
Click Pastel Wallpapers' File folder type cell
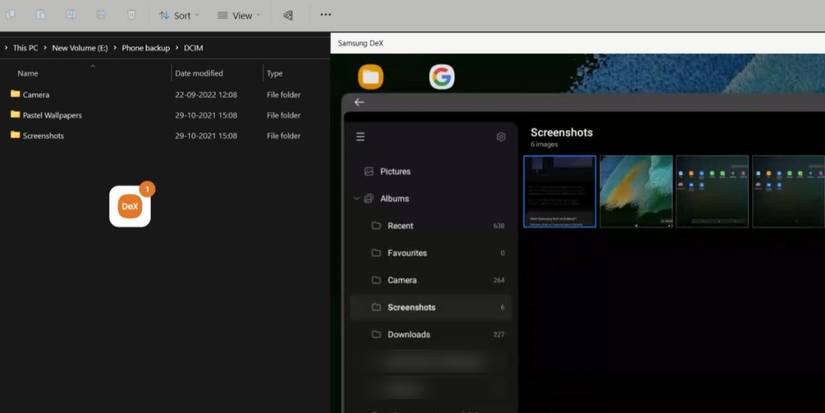pyautogui.click(x=284, y=115)
